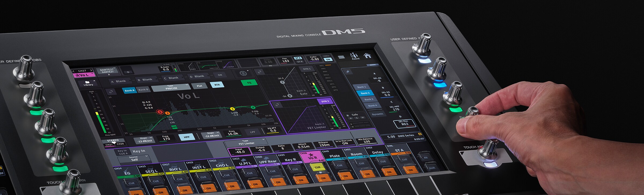This screenshot has height=195, width=644.
Task: Tap the yellow CUE button on Vo R
Action: pos(317,167)
